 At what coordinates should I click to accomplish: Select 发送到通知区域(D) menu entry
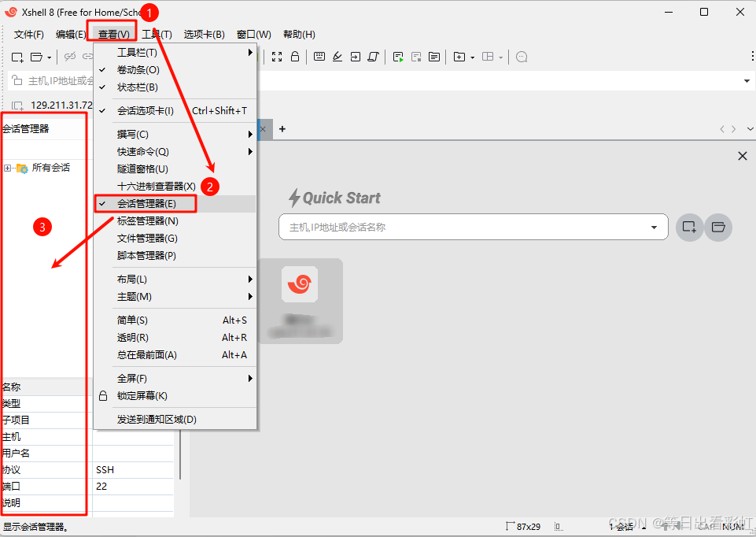point(175,419)
